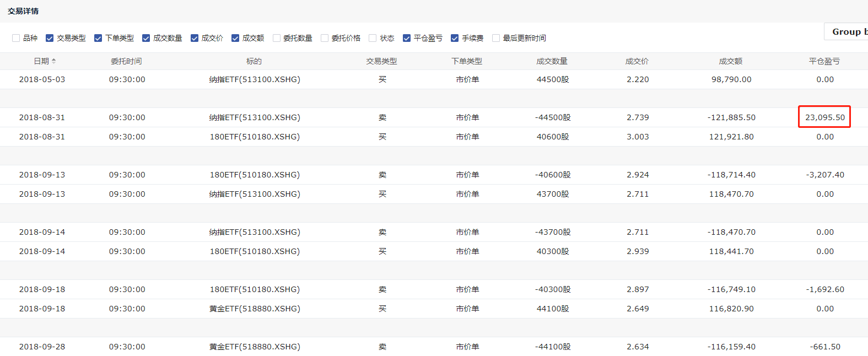Click the Group button
The width and height of the screenshot is (868, 356).
[847, 32]
